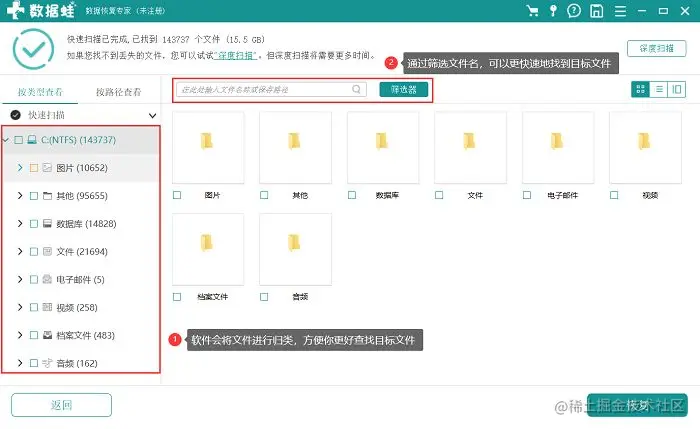
Task: Click the 深度扫描 button
Action: (656, 48)
